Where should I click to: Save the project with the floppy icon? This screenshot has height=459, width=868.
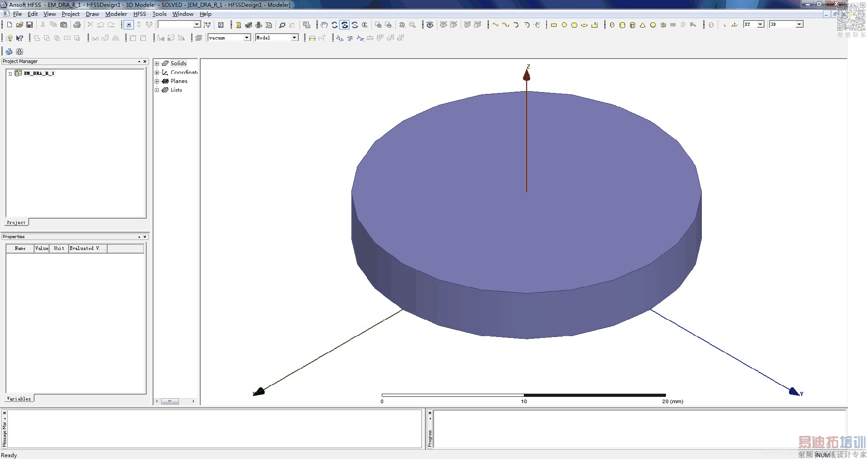(30, 25)
